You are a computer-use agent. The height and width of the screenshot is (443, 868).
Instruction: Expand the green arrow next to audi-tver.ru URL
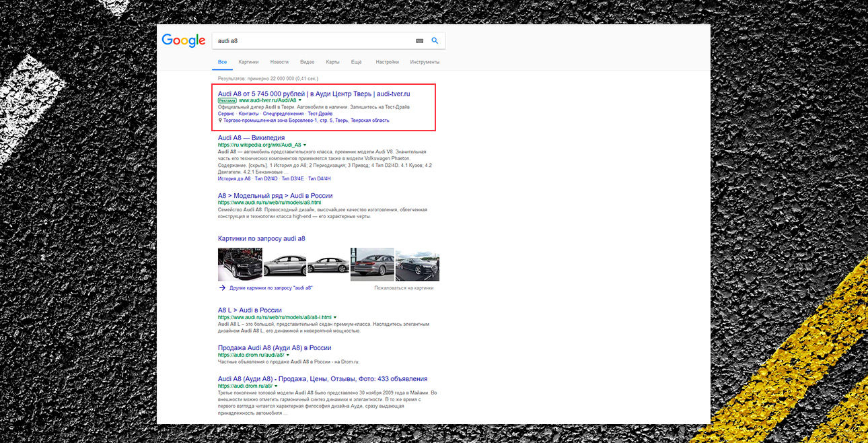click(300, 100)
